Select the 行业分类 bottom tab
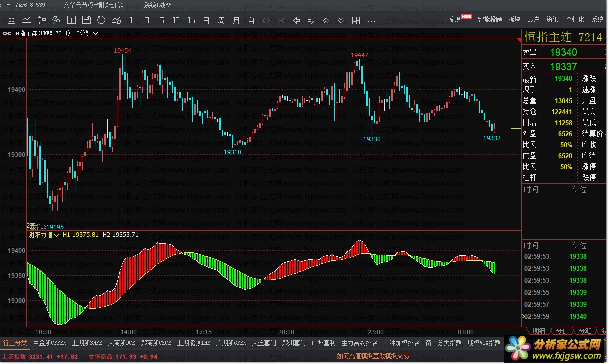The width and height of the screenshot is (609, 364). click(x=15, y=343)
